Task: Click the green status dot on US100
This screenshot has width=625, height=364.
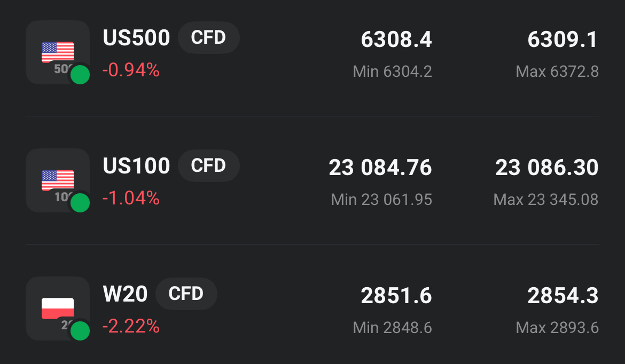Action: tap(80, 203)
